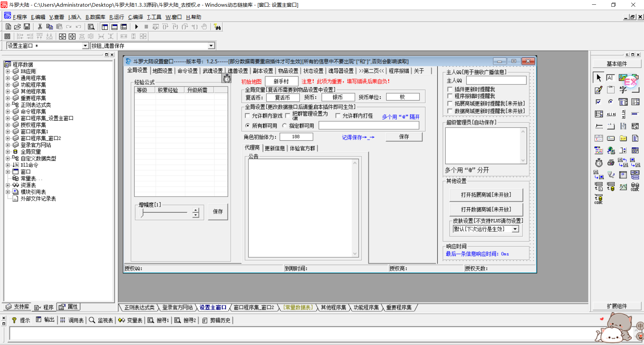Click the Run (play) toolbar icon
The width and height of the screenshot is (644, 345).
point(137,27)
